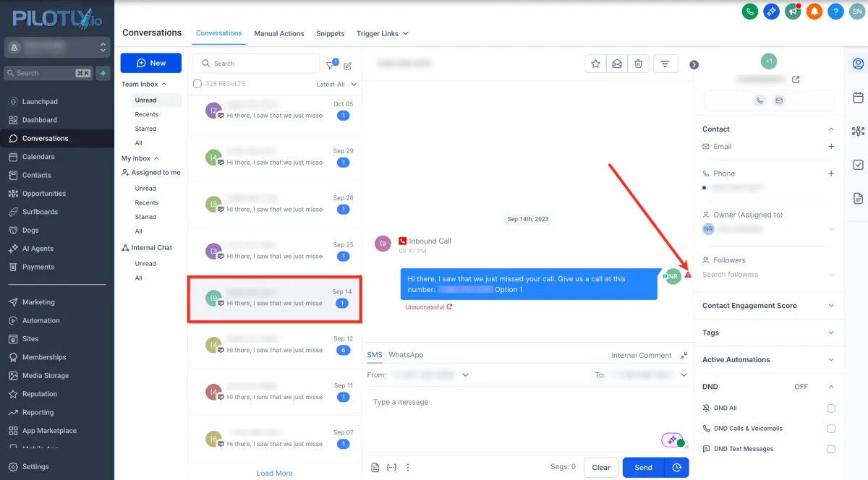Check DND Calls & Voicemails
Screen dimensions: 868x480
point(831,429)
